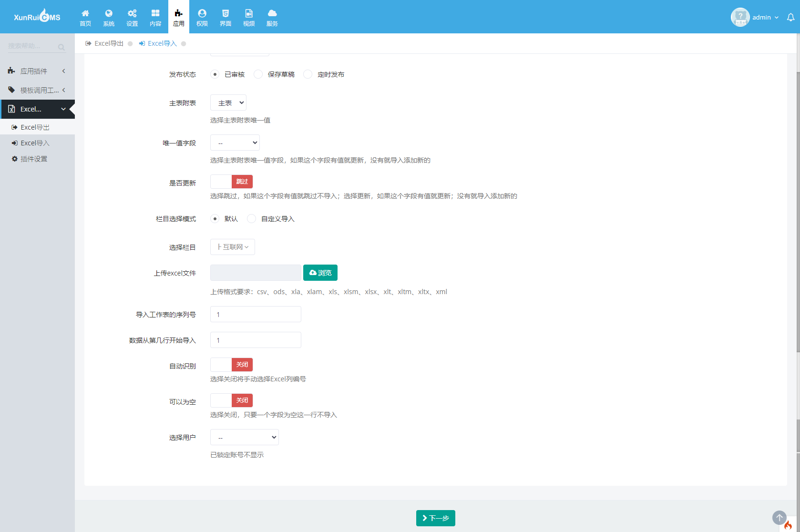This screenshot has width=800, height=532.
Task: Open Excel导入 in the sidebar
Action: [x=37, y=143]
